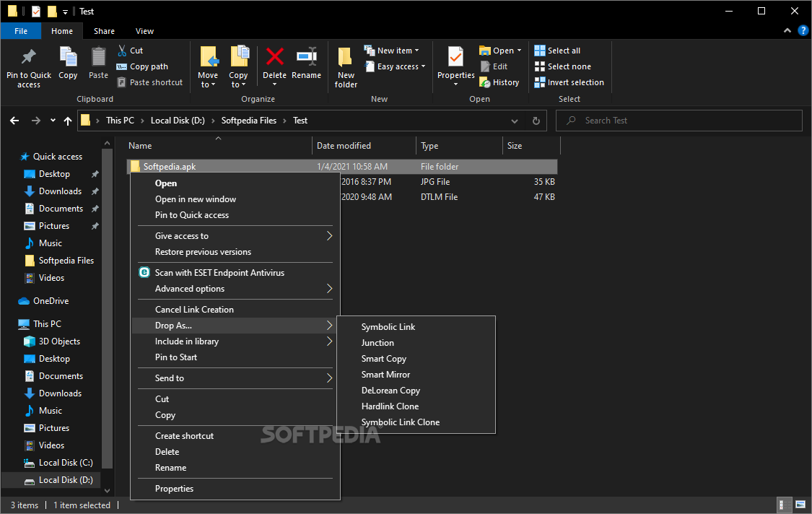The image size is (812, 514).
Task: Go forward with the right arrow button
Action: [x=36, y=121]
